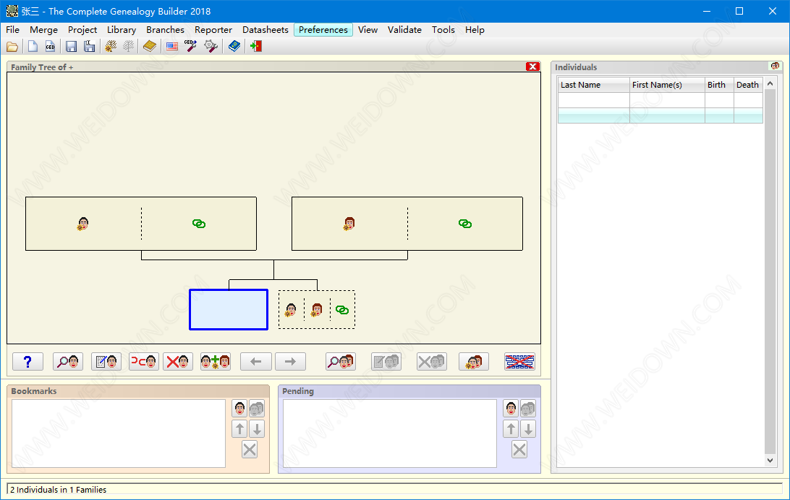
Task: Move bookmark up with arrow button
Action: coord(240,429)
